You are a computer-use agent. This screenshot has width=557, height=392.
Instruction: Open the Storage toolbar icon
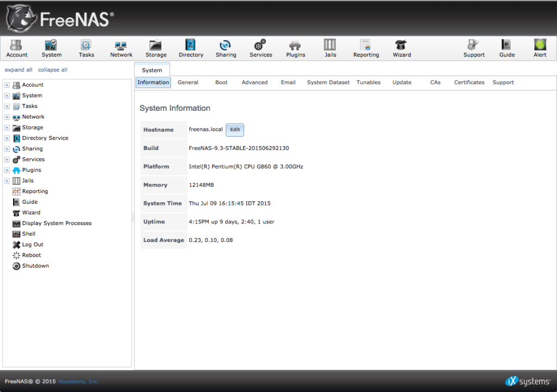(156, 48)
